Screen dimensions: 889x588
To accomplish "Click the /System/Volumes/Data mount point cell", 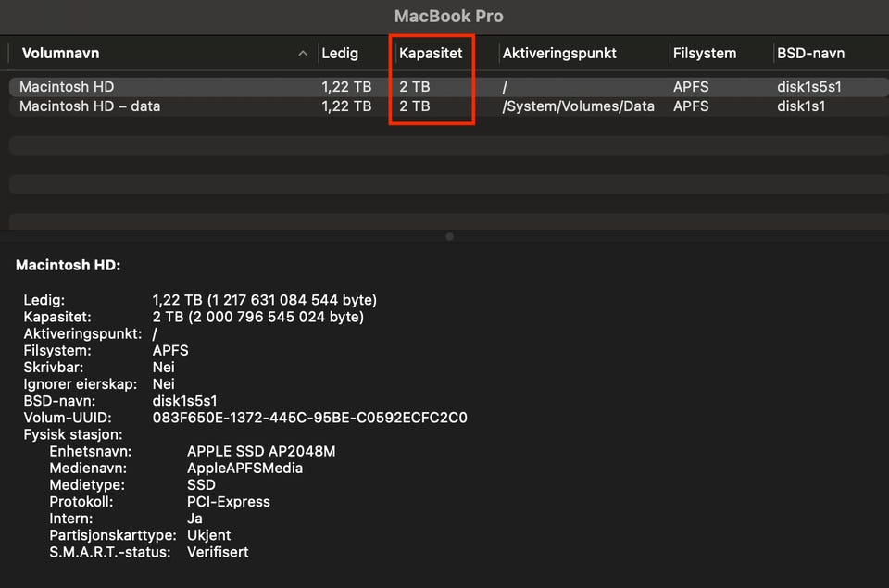I will 578,106.
